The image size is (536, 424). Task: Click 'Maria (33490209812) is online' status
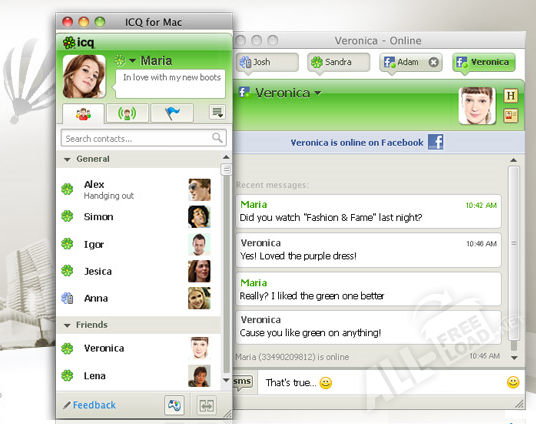(292, 357)
